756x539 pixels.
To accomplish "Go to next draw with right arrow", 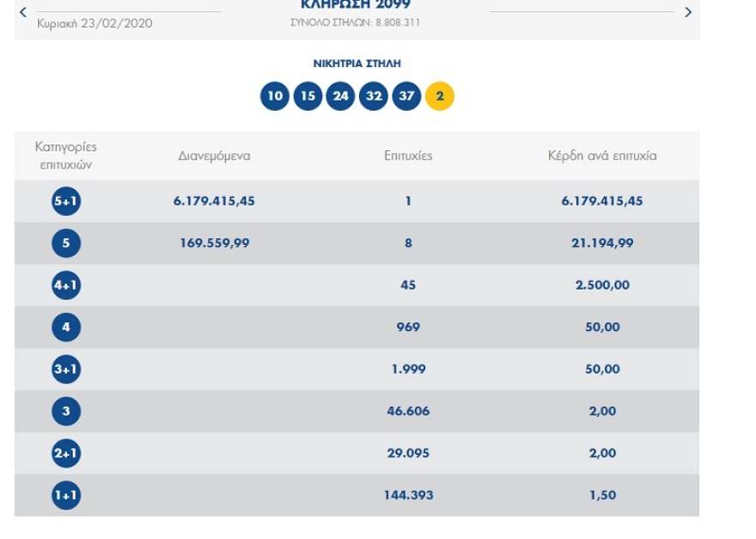I will click(x=687, y=12).
